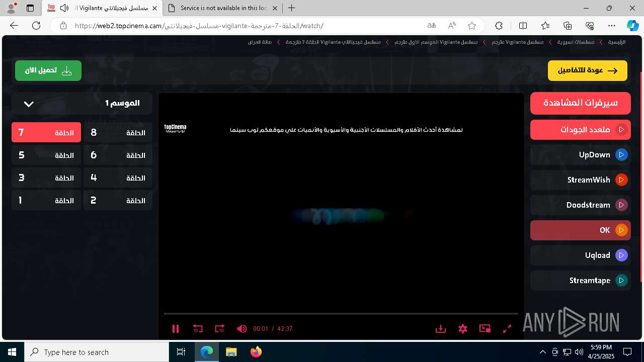Download video from player controls
Image resolution: width=644 pixels, height=362 pixels.
pyautogui.click(x=441, y=329)
